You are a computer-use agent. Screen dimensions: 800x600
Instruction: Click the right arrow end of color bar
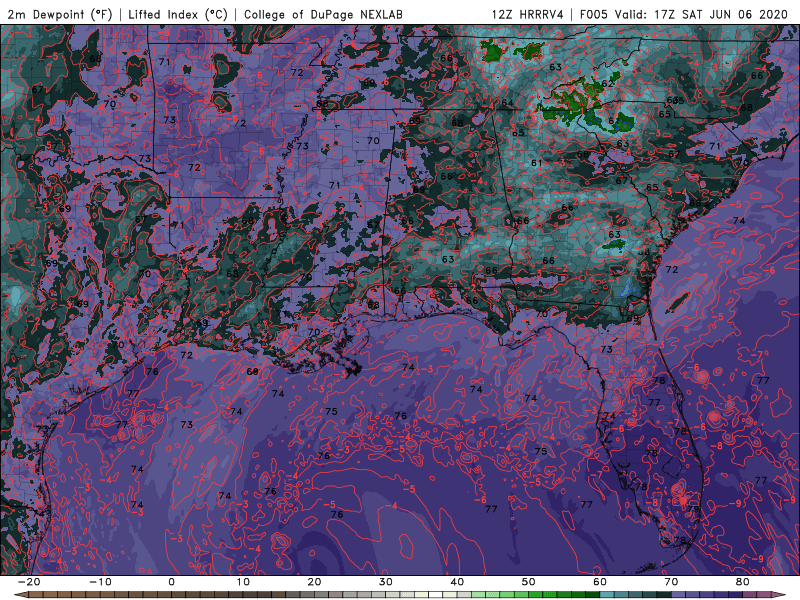point(780,594)
